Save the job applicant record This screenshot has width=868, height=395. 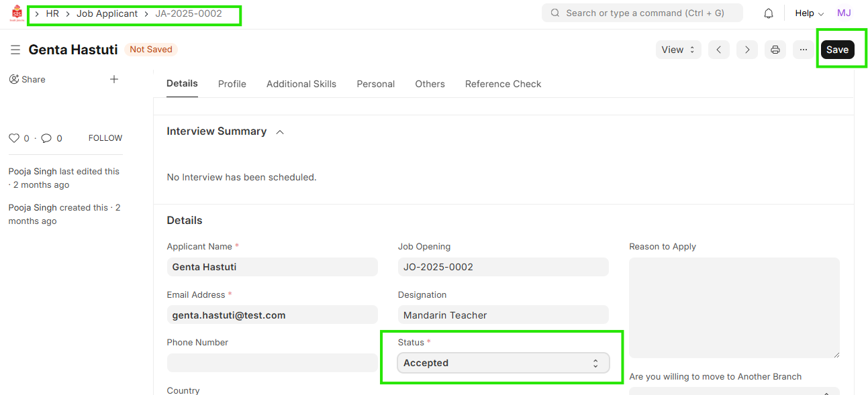837,50
